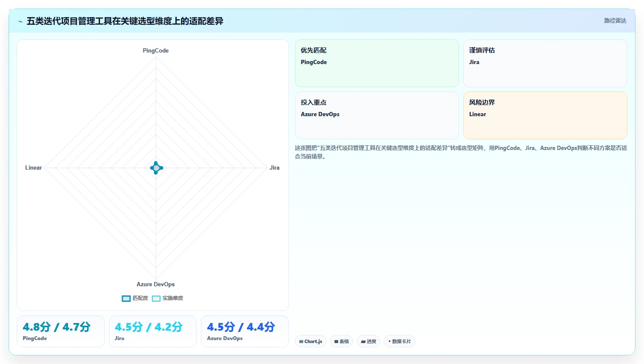The width and height of the screenshot is (644, 364).
Task: Toggle the 实施难度 legend item
Action: point(168,298)
